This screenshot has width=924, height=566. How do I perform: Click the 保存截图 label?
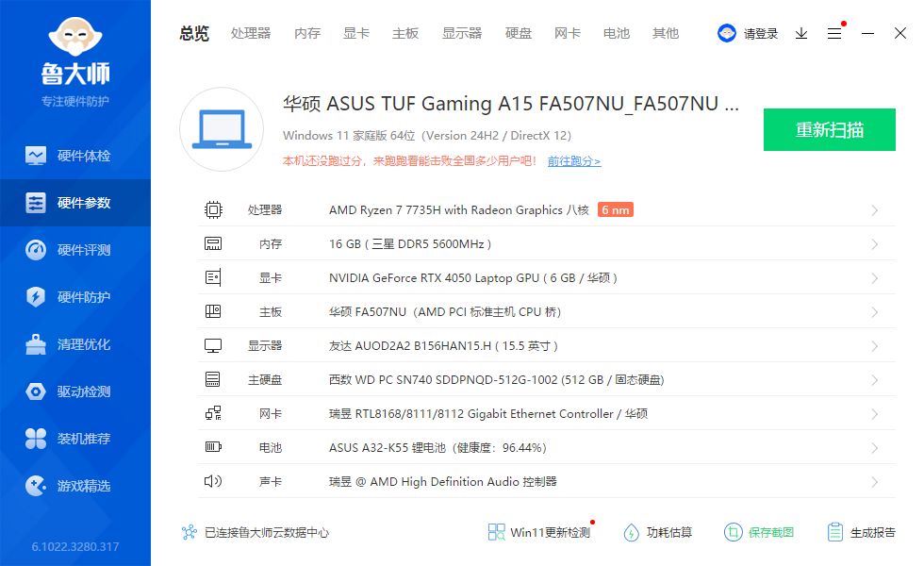point(771,532)
